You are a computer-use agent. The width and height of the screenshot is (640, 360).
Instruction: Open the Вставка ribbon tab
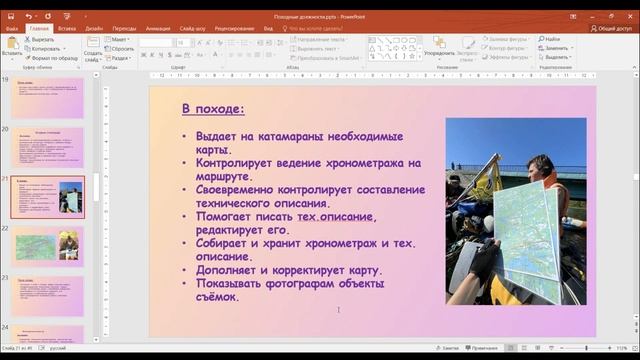pos(67,29)
